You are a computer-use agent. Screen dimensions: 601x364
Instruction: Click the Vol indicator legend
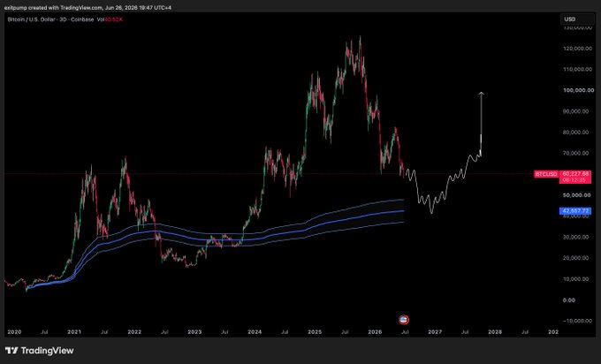pos(110,19)
